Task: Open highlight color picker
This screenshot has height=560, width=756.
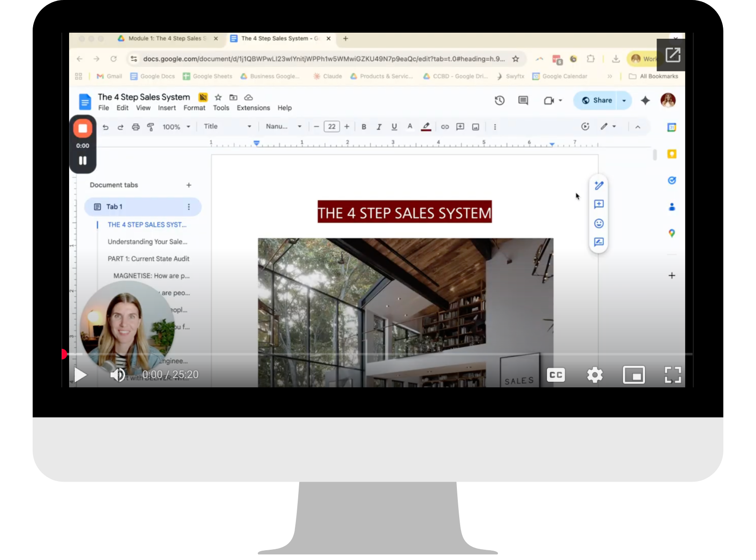Action: click(x=426, y=127)
